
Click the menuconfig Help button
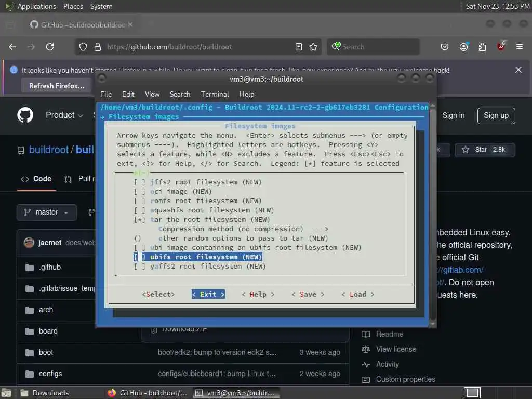pyautogui.click(x=258, y=295)
